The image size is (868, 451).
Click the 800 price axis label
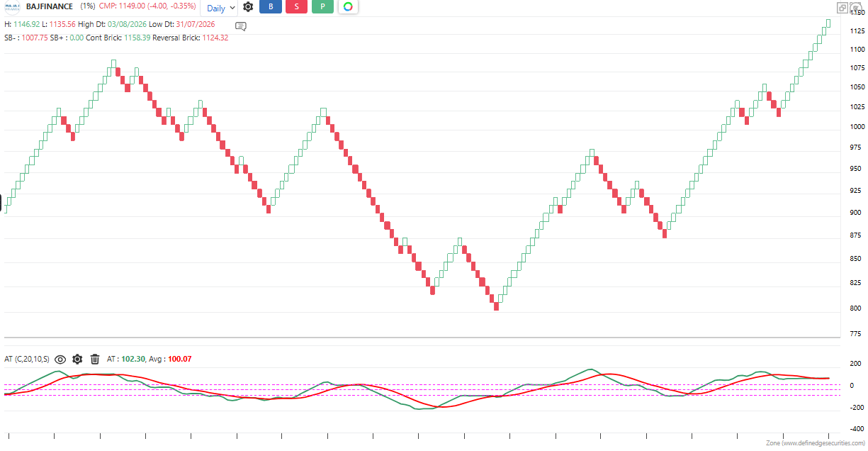coord(856,308)
